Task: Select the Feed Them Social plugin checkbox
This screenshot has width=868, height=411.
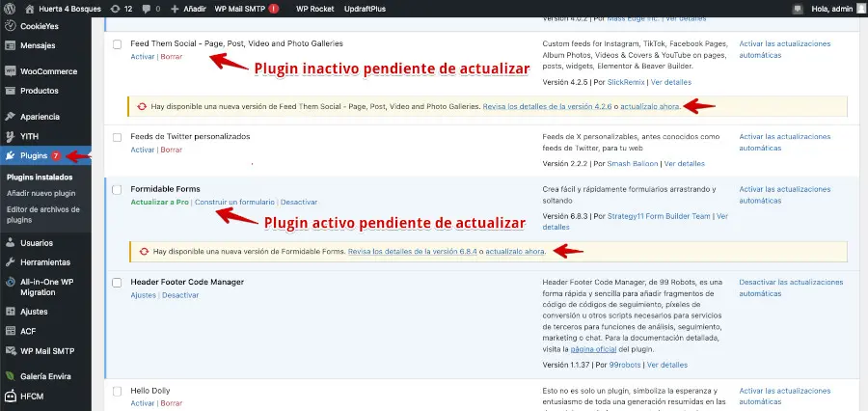Action: [117, 44]
